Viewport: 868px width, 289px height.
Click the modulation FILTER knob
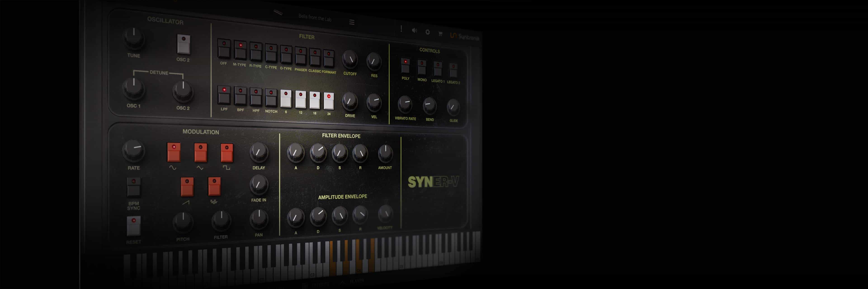(x=221, y=221)
